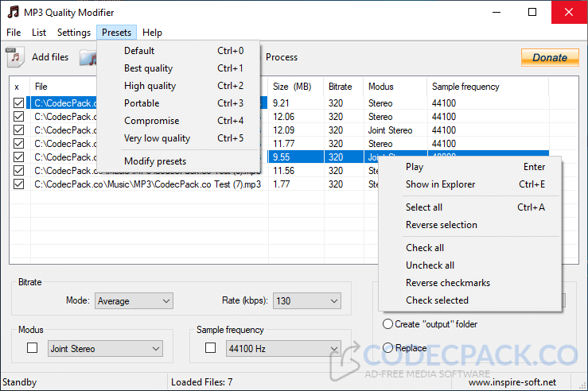Click the add folder icon beside Add files
This screenshot has height=391, width=588.
pyautogui.click(x=88, y=58)
